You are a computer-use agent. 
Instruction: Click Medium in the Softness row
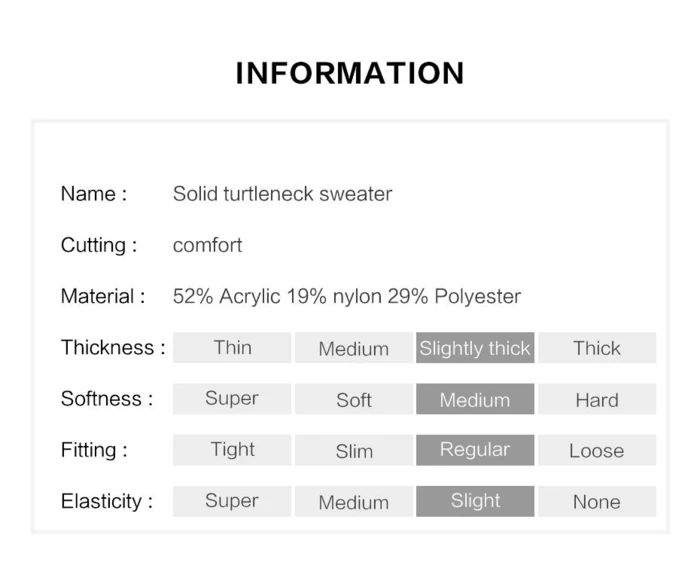(x=475, y=399)
